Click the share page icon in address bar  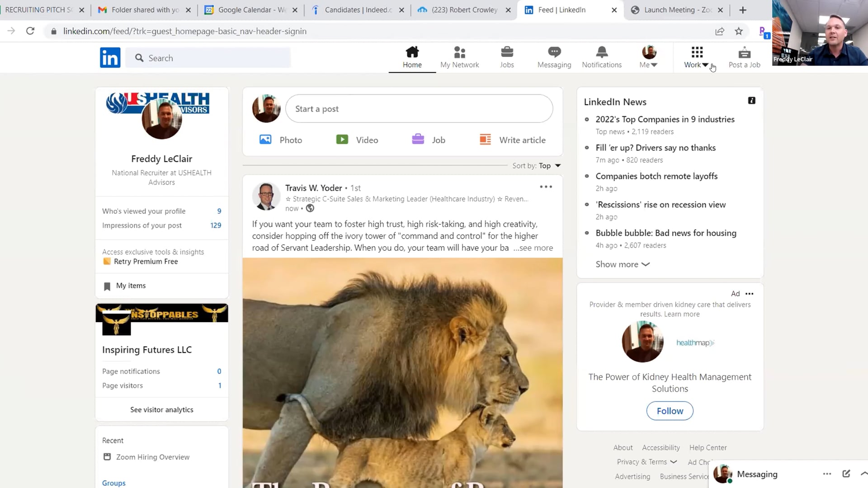pos(719,31)
